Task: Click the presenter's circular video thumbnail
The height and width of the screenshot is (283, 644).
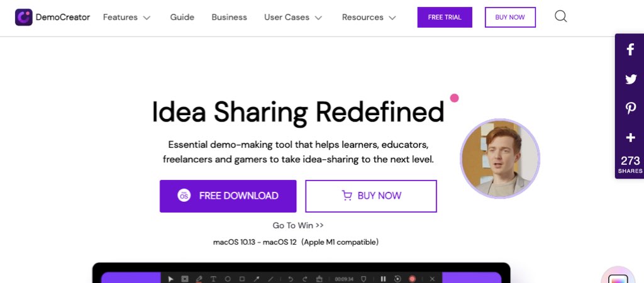Action: [x=500, y=158]
